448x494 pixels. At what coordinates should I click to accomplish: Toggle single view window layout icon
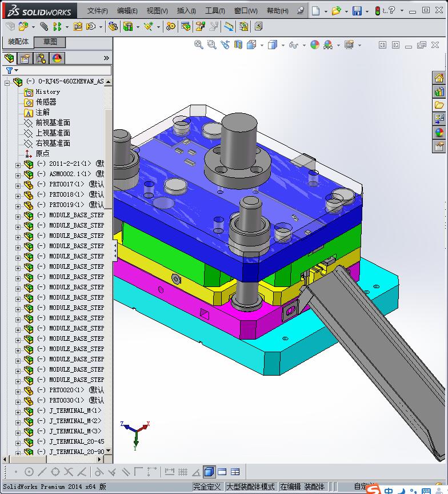click(x=222, y=472)
